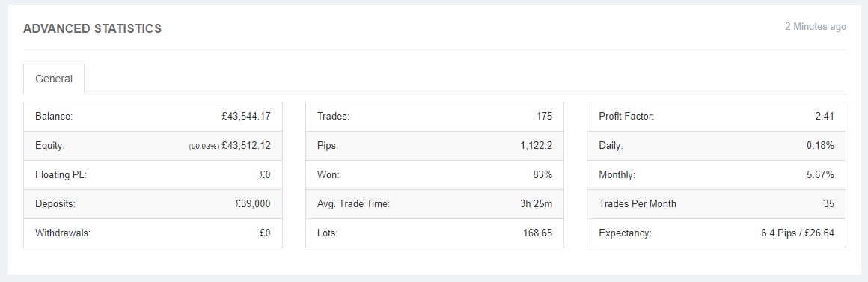Click the equity percentage 99.93% note
Screen dimensions: 868x282
[x=204, y=147]
